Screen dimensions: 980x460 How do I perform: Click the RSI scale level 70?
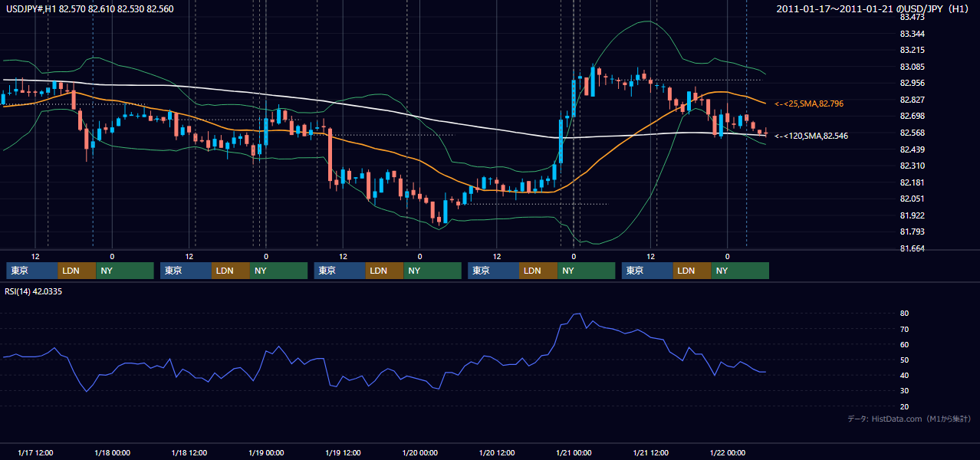(905, 329)
